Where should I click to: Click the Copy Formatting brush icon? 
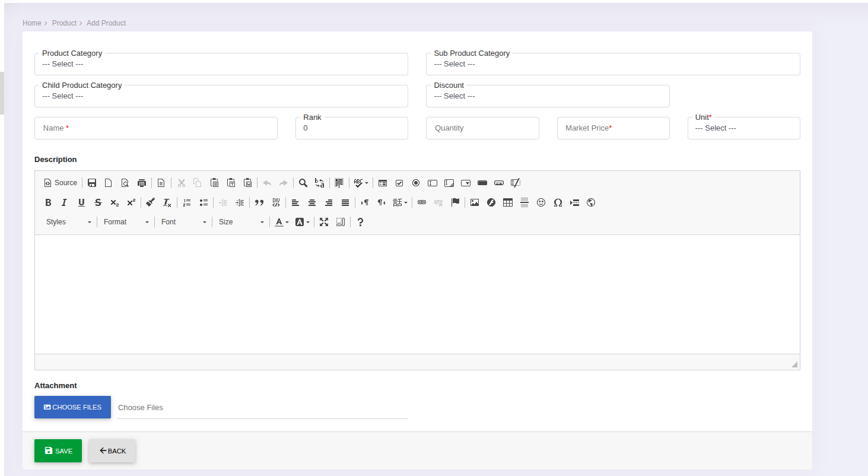151,202
